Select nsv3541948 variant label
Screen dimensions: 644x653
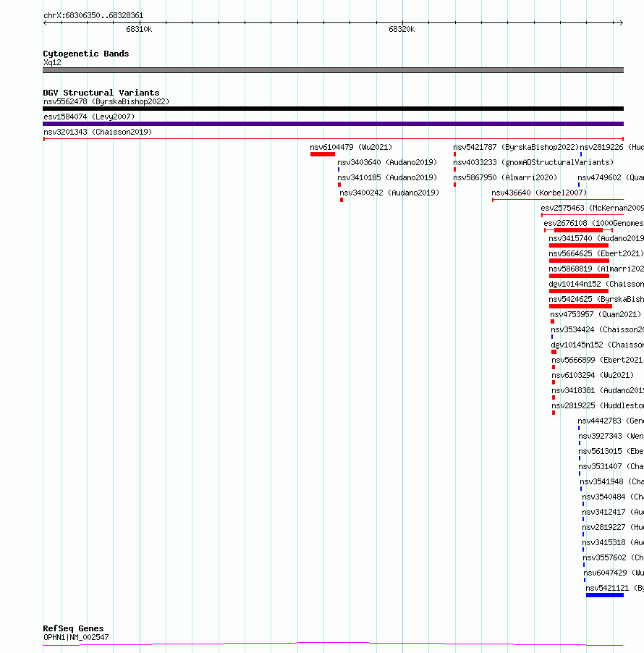pyautogui.click(x=612, y=481)
